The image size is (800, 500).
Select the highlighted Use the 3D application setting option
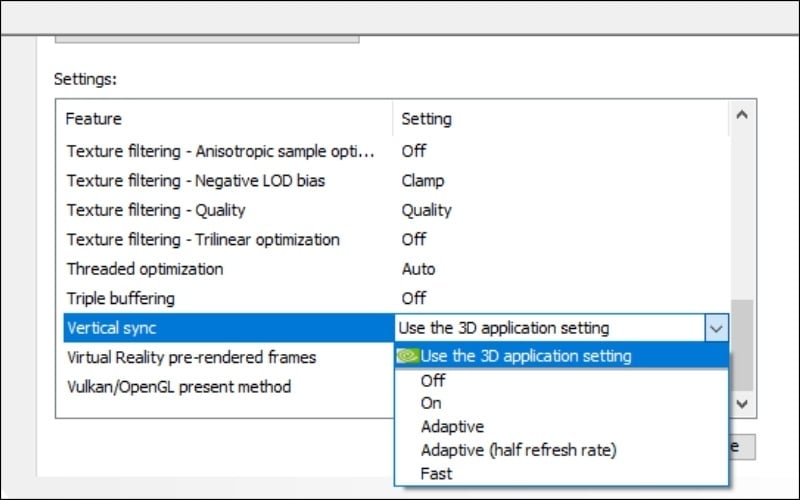(x=526, y=356)
